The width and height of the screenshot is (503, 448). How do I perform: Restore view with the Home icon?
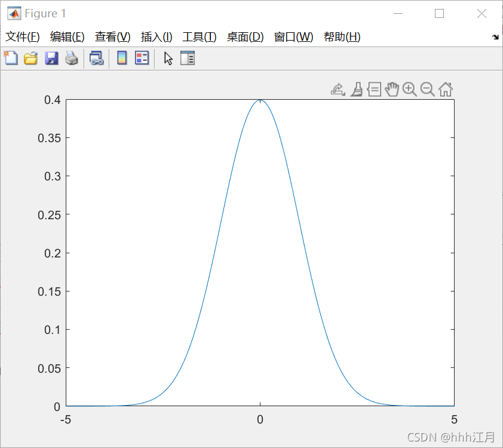(x=446, y=90)
